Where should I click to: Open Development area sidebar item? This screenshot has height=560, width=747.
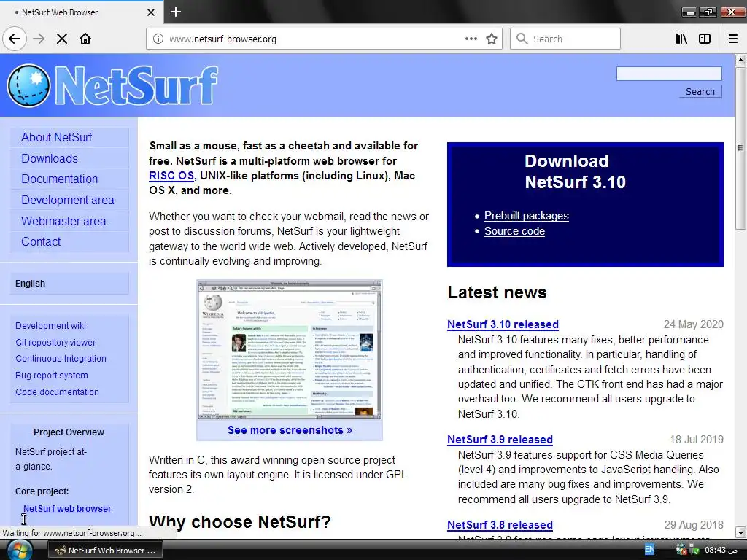click(x=69, y=200)
